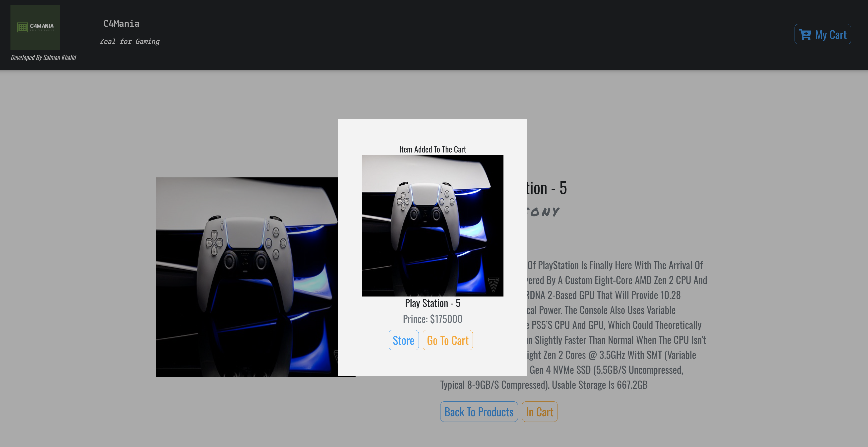The height and width of the screenshot is (447, 868).
Task: Click the PS5 controller product thumbnail
Action: tap(432, 225)
